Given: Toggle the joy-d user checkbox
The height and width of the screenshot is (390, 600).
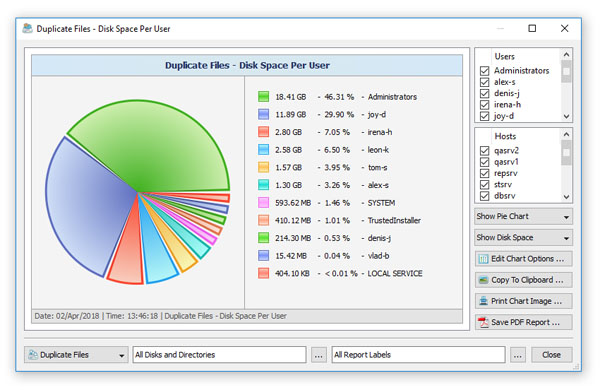Looking at the screenshot, I should (x=484, y=116).
